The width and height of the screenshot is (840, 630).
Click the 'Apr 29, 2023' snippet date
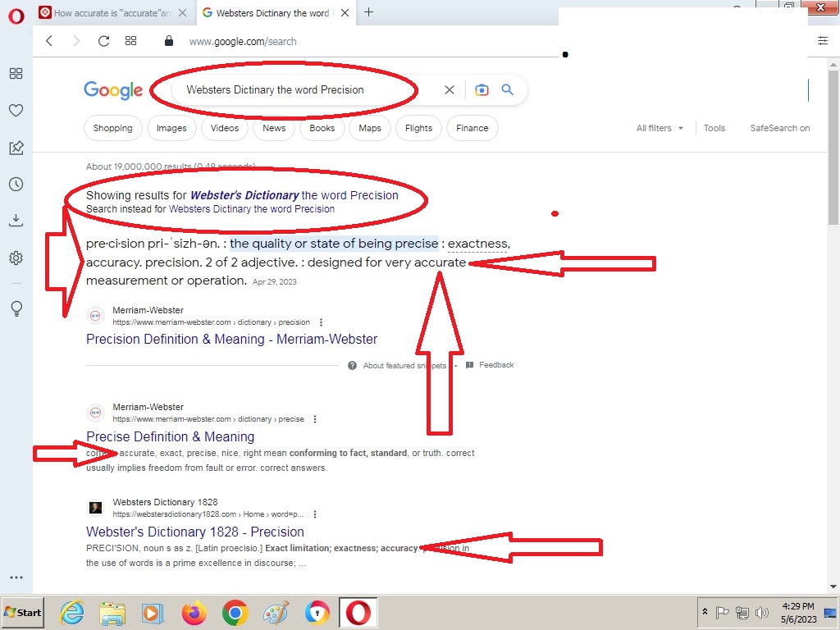(274, 282)
